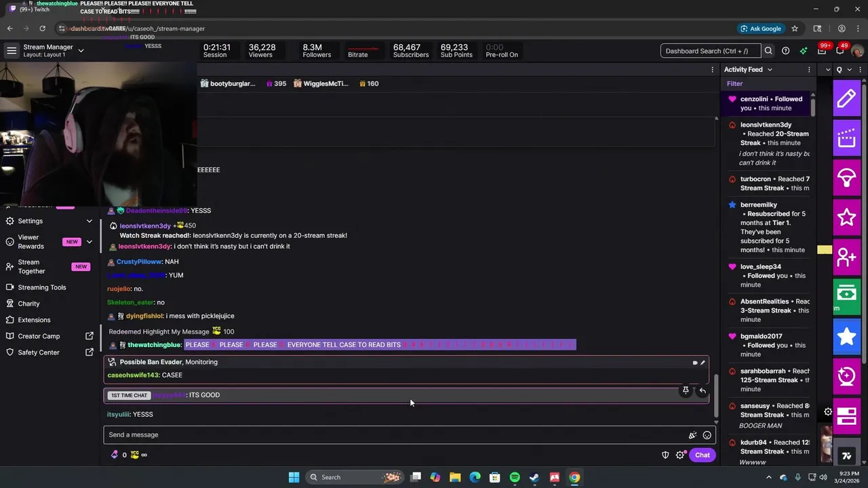
Task: Click the clapperboard clip quick action
Action: (846, 138)
